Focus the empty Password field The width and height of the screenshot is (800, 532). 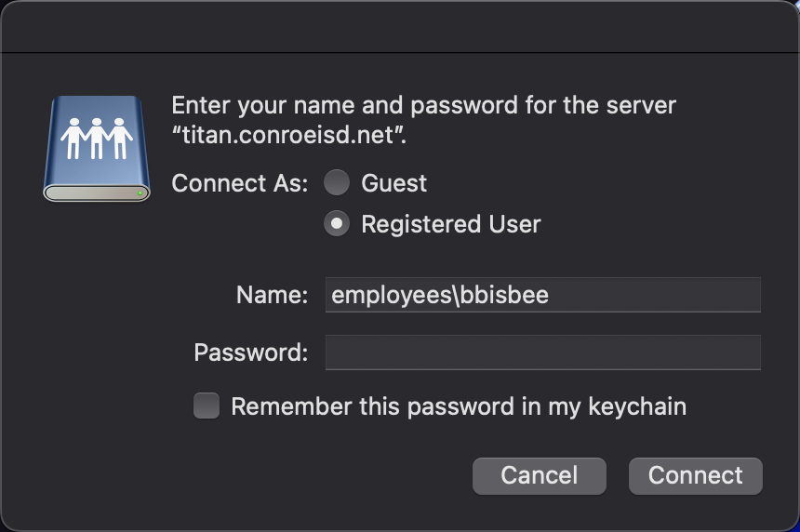click(542, 352)
